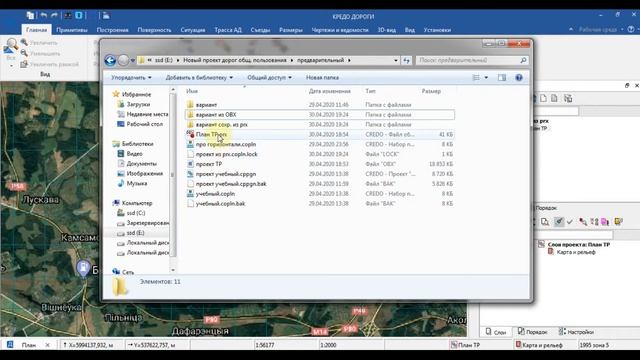Go back in the file explorer

click(110, 60)
